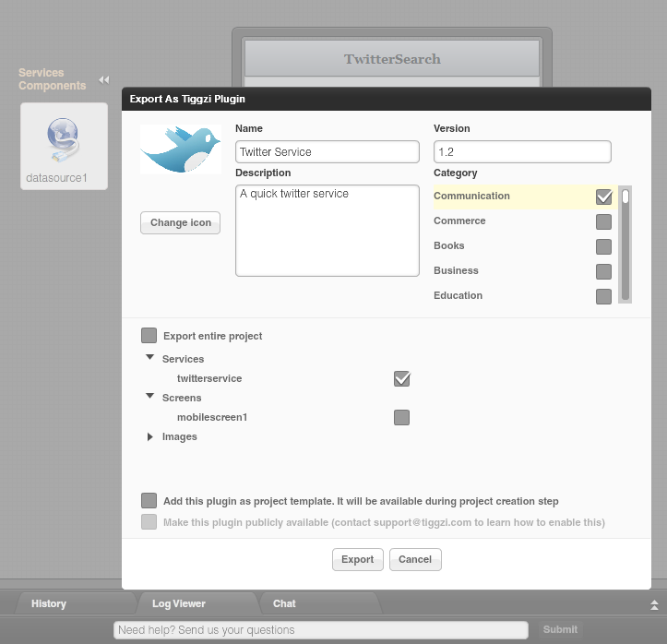Viewport: 667px width, 644px height.
Task: Click the Twitter bird plugin icon
Action: tap(181, 149)
